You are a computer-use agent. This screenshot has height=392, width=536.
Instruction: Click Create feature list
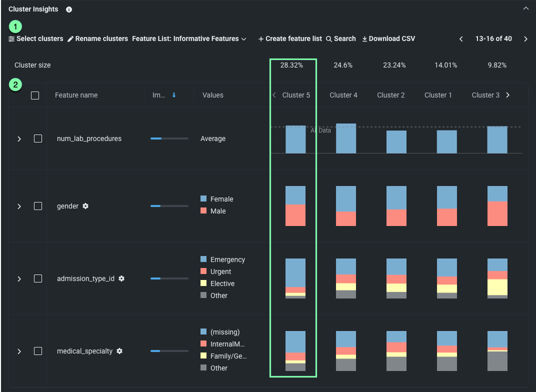[x=290, y=38]
